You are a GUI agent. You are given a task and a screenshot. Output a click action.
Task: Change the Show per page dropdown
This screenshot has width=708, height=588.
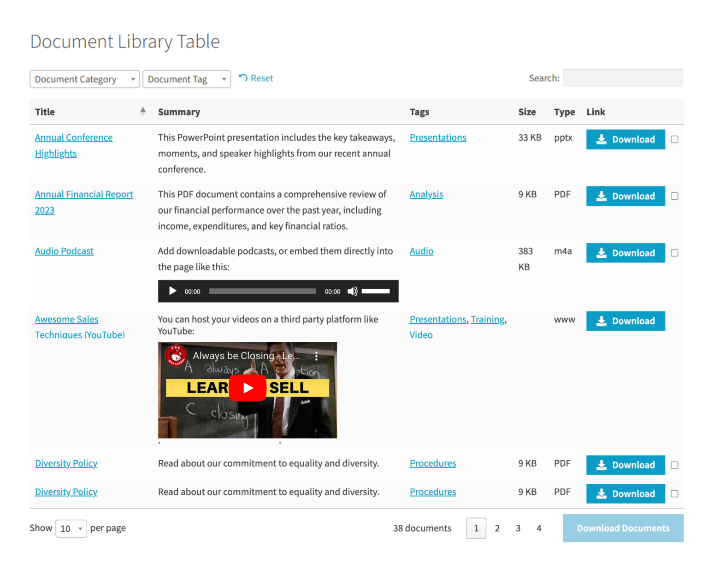point(71,529)
